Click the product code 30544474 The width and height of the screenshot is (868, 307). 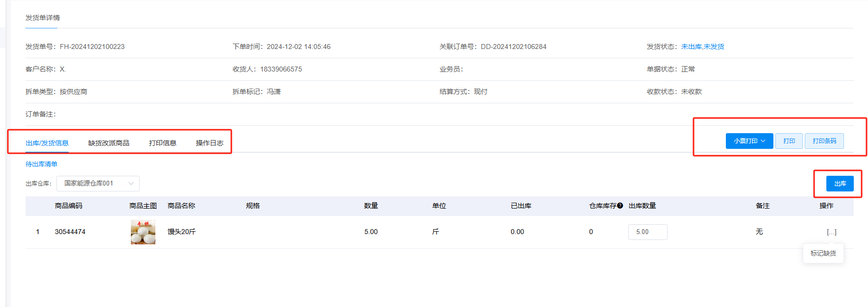[70, 232]
